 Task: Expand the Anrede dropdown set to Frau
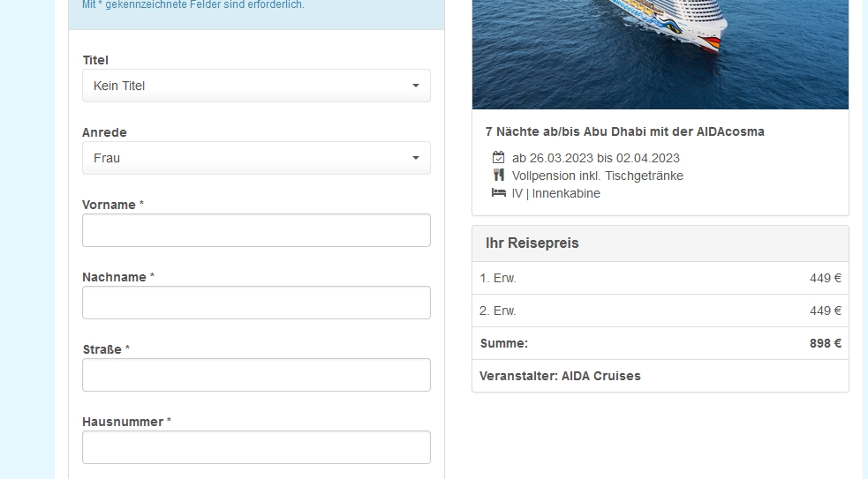point(256,158)
